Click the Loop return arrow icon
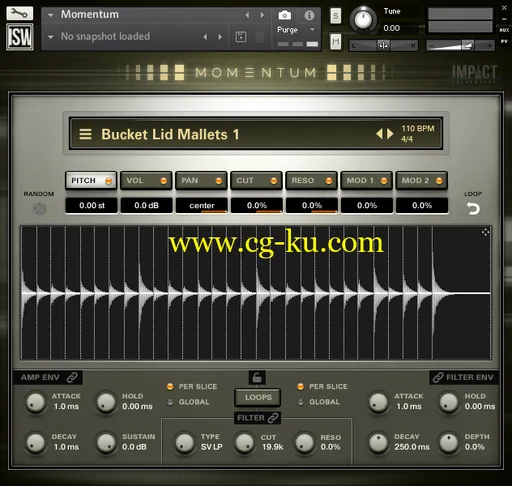This screenshot has height=486, width=512. pos(473,209)
